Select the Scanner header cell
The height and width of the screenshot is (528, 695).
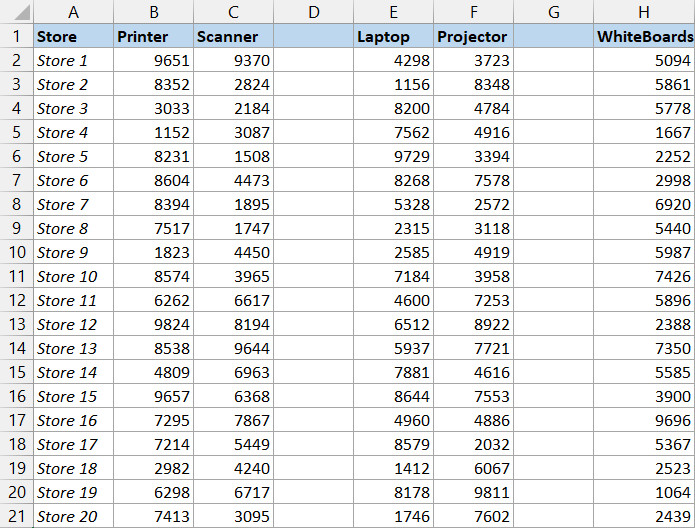tap(233, 36)
